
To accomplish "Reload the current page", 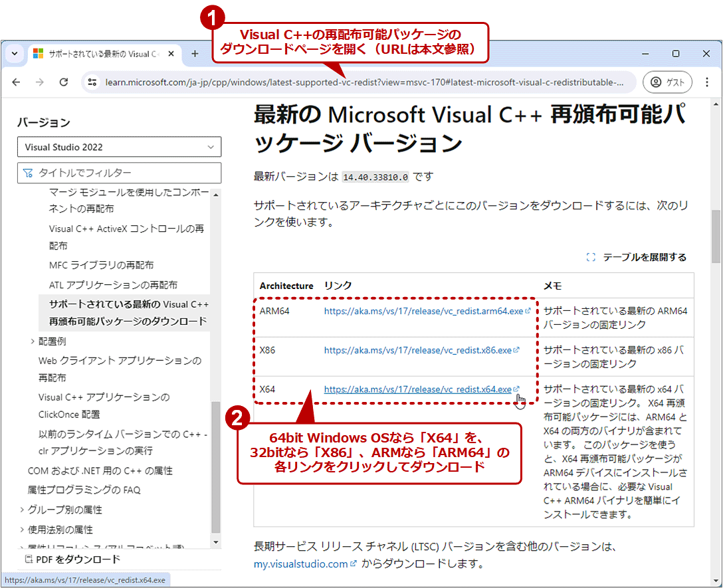I will 64,82.
